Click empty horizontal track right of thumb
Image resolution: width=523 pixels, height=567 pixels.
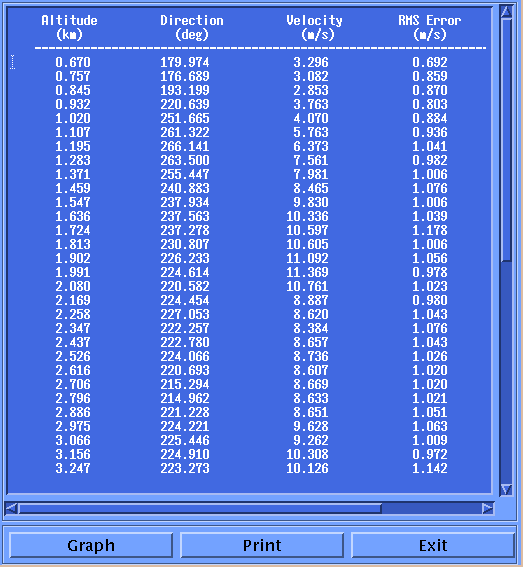pyautogui.click(x=431, y=508)
